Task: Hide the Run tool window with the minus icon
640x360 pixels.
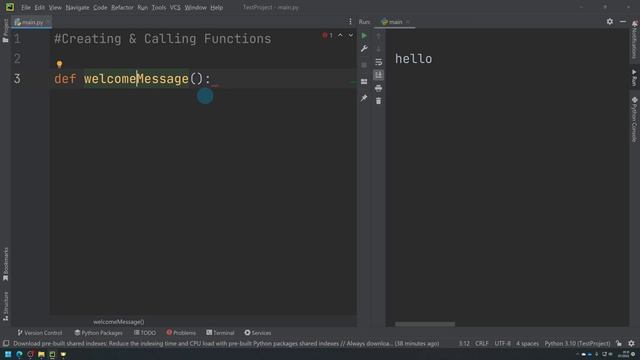Action: click(623, 22)
